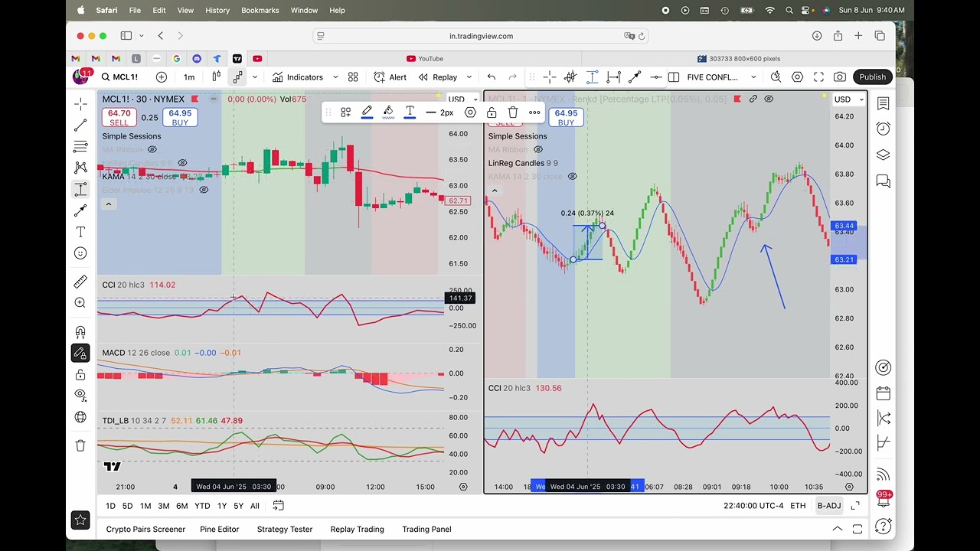This screenshot has height=551, width=980.
Task: Select the Text tool in left toolbar
Action: tap(80, 232)
